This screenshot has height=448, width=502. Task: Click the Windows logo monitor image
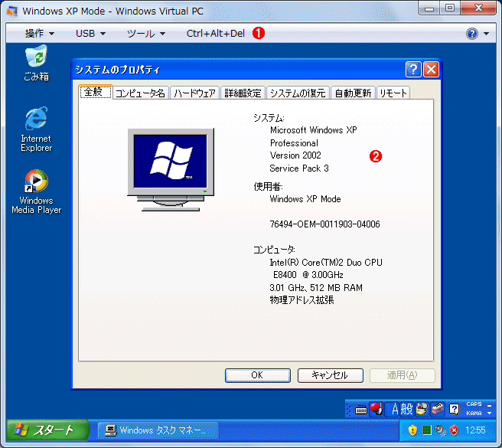[x=171, y=169]
